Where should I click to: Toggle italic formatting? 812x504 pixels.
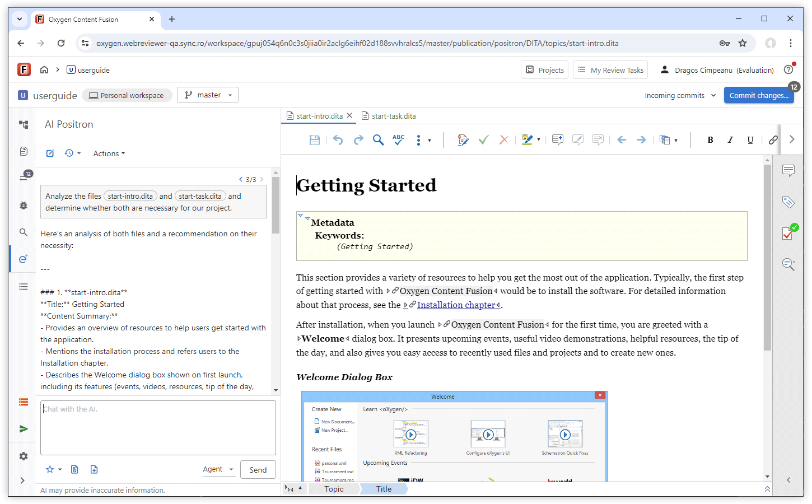click(x=730, y=140)
